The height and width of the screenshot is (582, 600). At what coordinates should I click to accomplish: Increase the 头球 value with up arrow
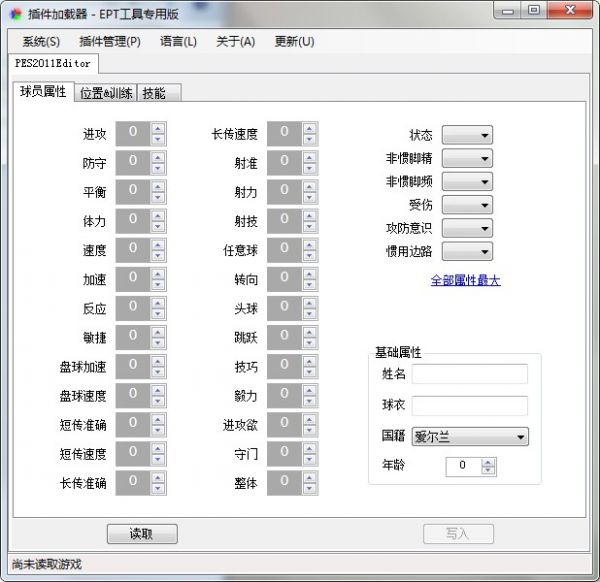coord(310,303)
